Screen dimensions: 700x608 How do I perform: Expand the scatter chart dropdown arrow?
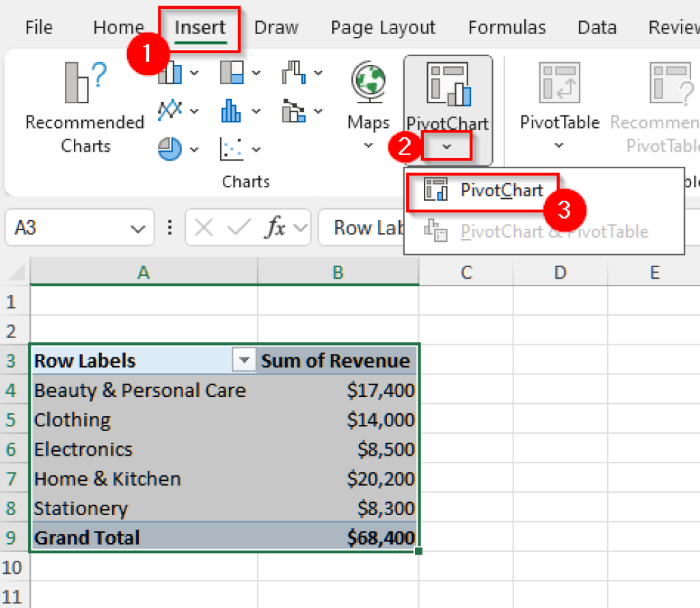pos(256,149)
